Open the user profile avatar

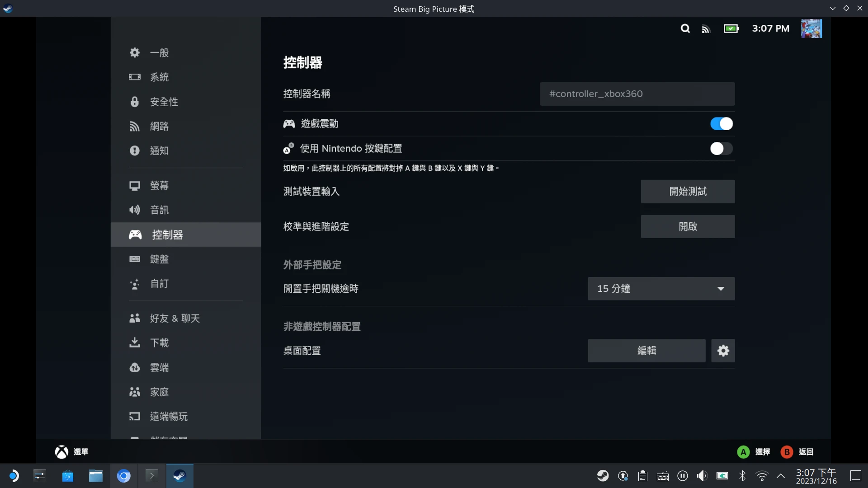pyautogui.click(x=811, y=28)
